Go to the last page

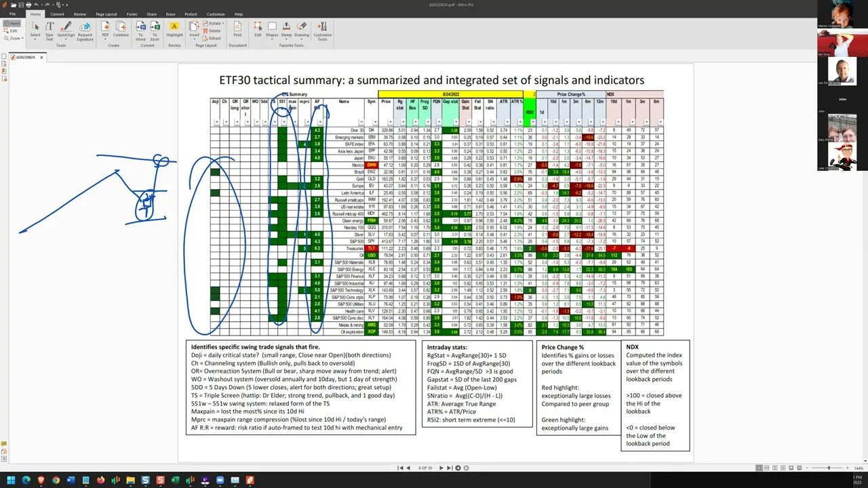[x=450, y=468]
